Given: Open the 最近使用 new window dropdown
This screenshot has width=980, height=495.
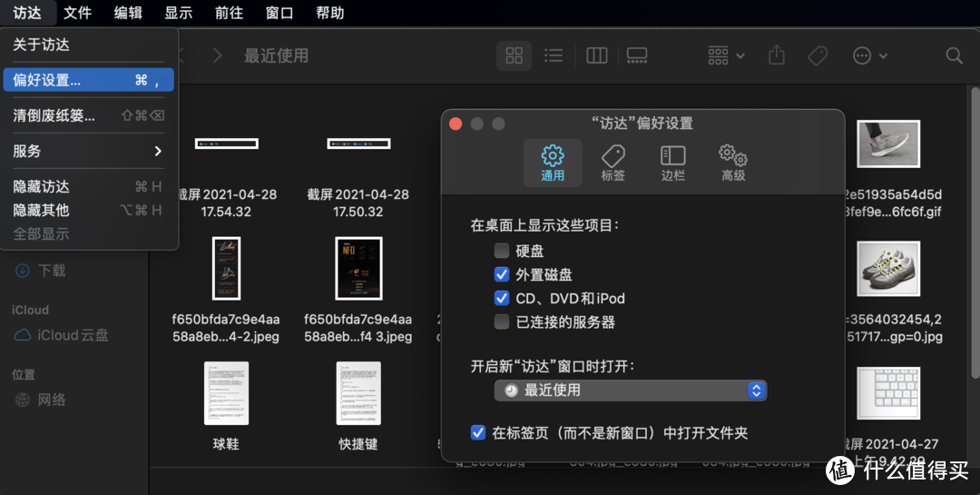Looking at the screenshot, I should click(x=630, y=390).
